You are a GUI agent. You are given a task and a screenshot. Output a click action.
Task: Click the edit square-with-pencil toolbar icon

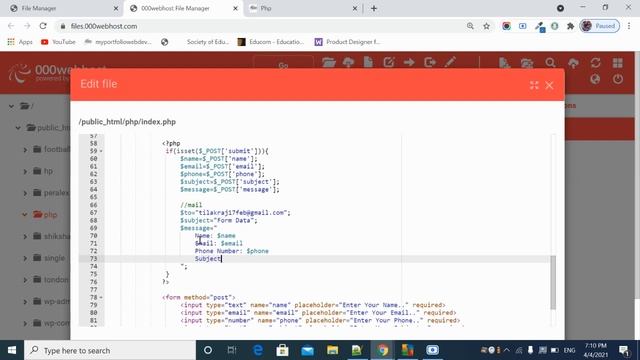click(x=389, y=62)
